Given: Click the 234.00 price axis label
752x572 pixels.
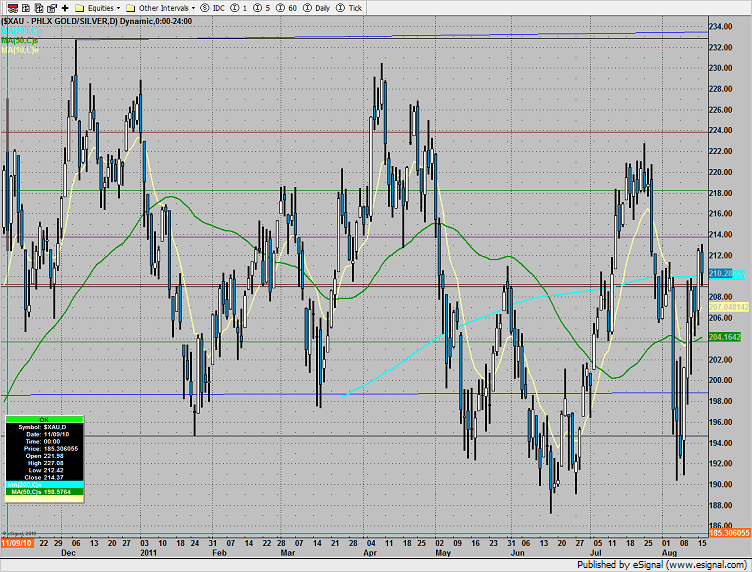Looking at the screenshot, I should click(721, 26).
